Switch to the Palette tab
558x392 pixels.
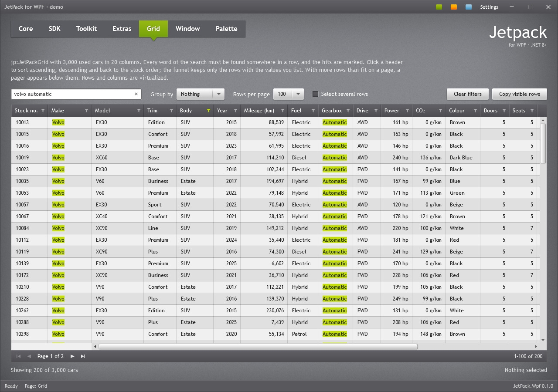226,29
